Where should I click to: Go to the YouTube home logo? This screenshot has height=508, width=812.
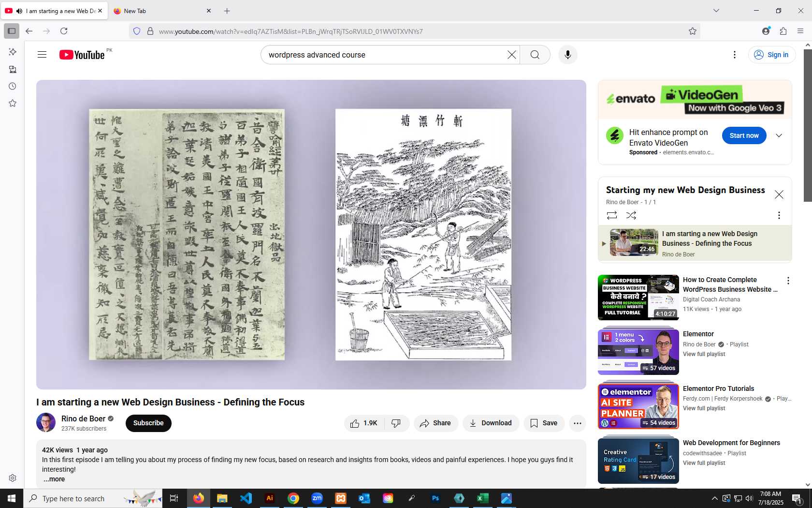(82, 55)
